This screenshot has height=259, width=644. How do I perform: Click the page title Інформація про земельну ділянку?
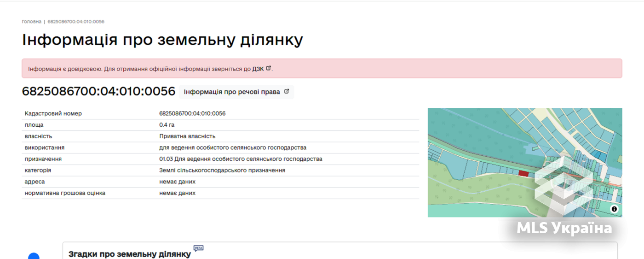click(162, 40)
